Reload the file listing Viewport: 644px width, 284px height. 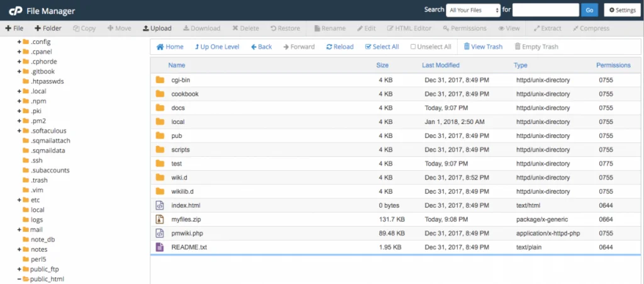click(x=340, y=47)
